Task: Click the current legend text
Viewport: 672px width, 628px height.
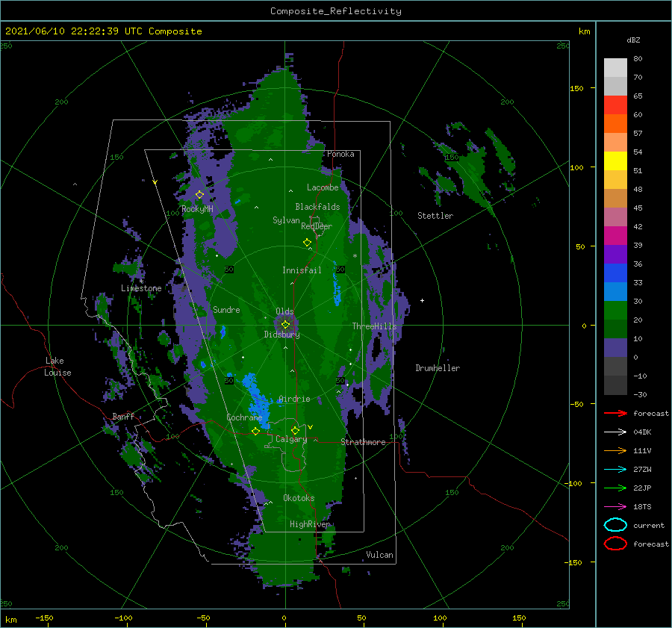Action: pos(649,526)
